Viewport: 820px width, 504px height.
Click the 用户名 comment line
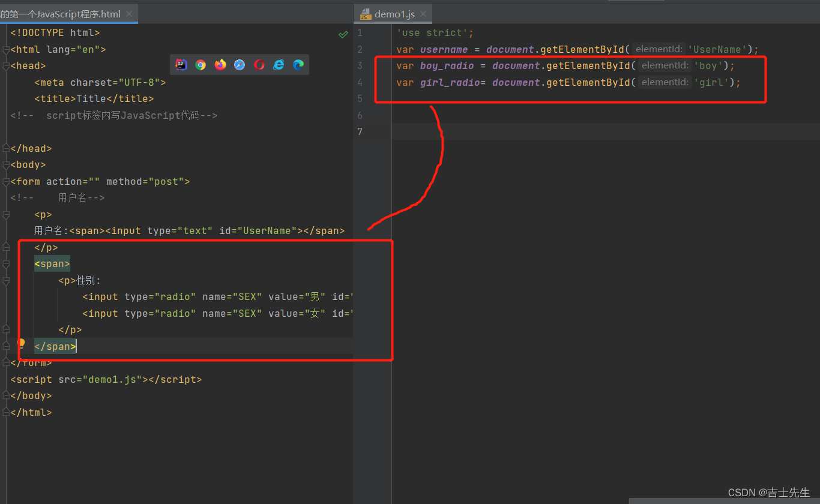point(58,198)
